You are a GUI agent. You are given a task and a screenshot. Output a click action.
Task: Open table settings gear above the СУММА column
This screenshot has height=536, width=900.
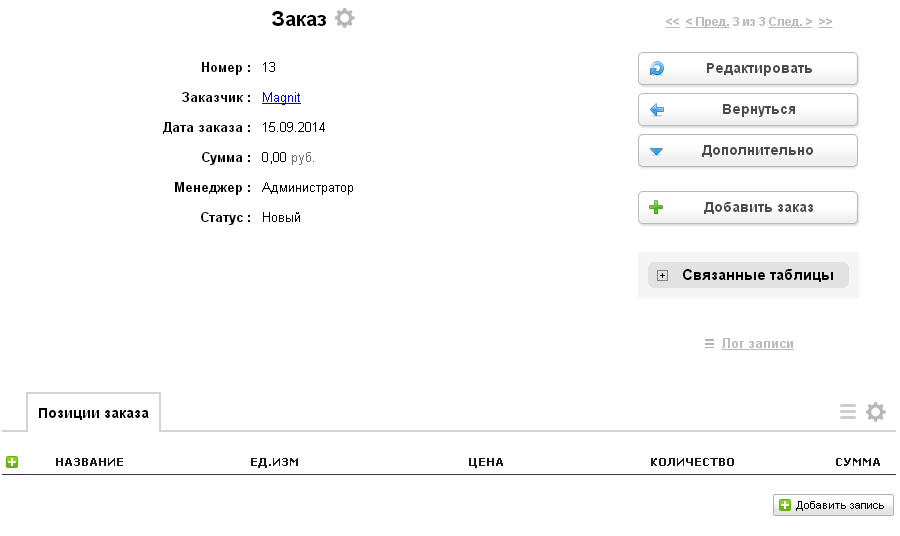[x=876, y=412]
